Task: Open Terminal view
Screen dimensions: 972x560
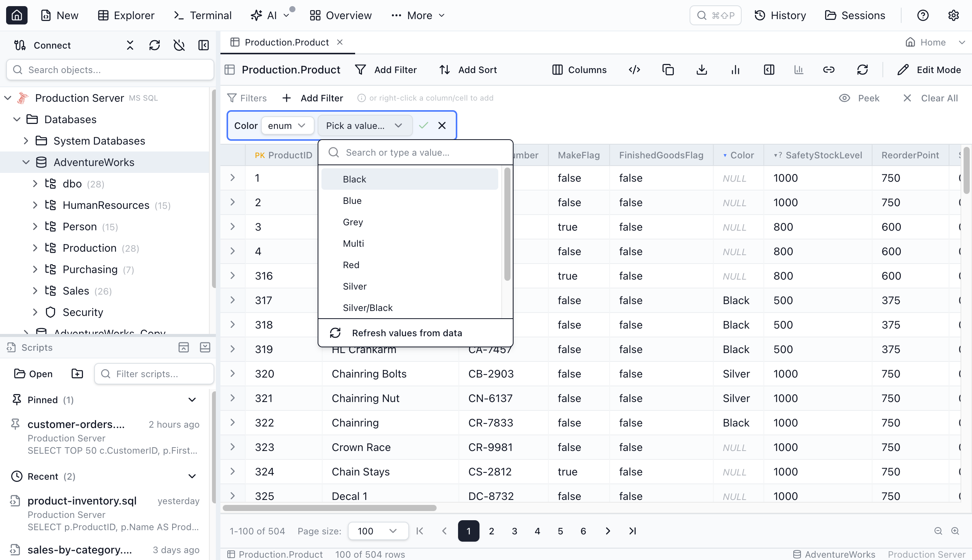Action: 203,15
